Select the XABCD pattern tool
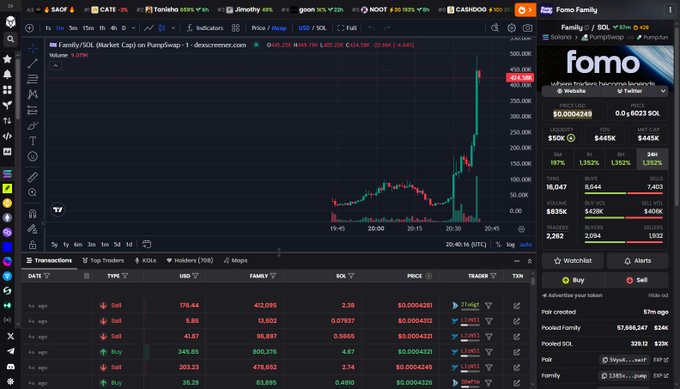 (33, 94)
